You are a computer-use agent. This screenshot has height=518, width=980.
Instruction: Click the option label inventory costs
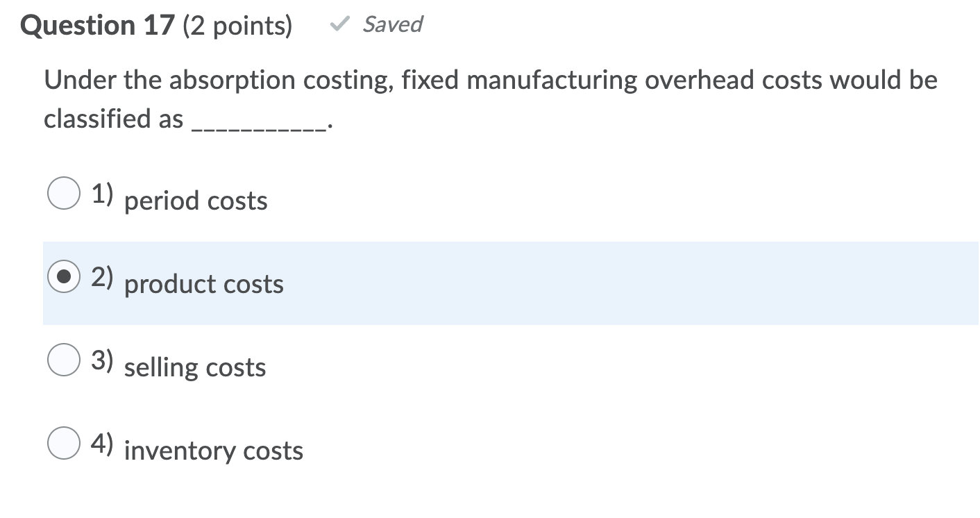coord(213,451)
